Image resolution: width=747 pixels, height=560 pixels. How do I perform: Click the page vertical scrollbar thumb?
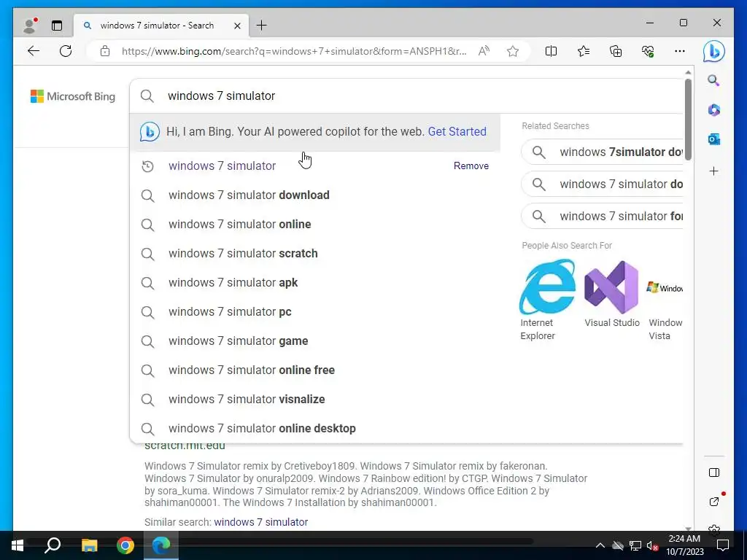pyautogui.click(x=688, y=119)
